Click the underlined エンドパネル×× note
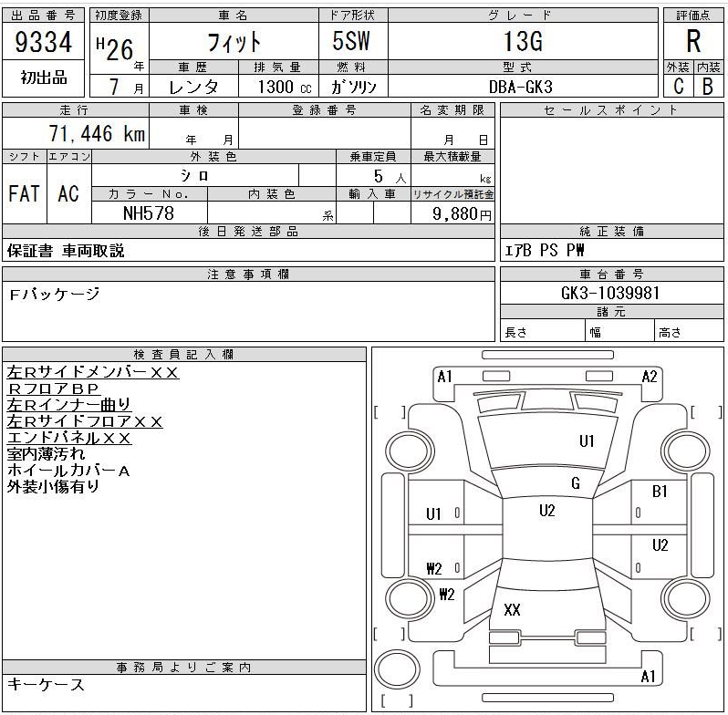 click(69, 439)
